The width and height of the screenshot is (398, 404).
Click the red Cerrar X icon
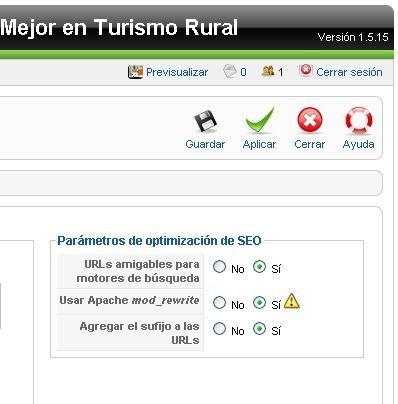(x=310, y=120)
